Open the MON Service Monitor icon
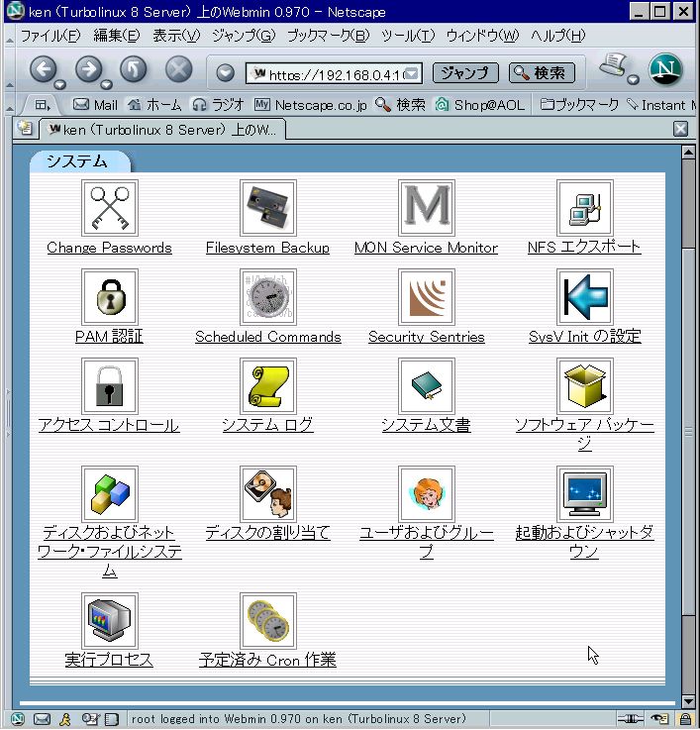This screenshot has width=700, height=730. point(427,208)
